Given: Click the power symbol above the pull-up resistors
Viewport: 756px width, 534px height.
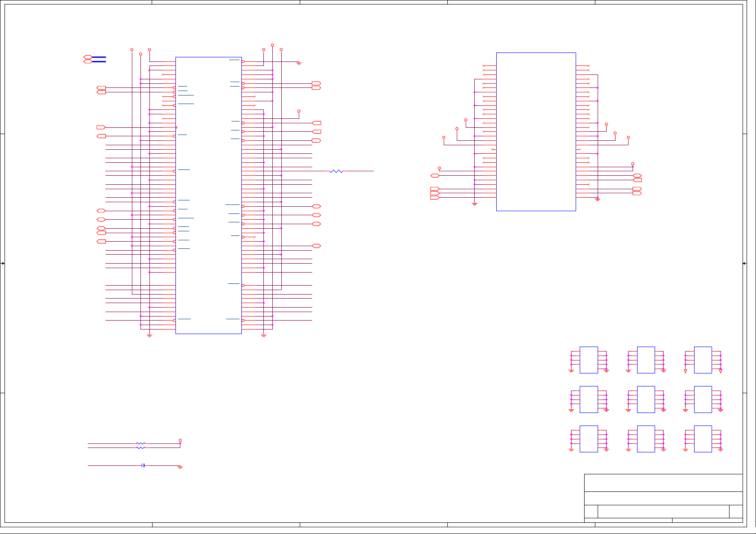Looking at the screenshot, I should click(180, 440).
